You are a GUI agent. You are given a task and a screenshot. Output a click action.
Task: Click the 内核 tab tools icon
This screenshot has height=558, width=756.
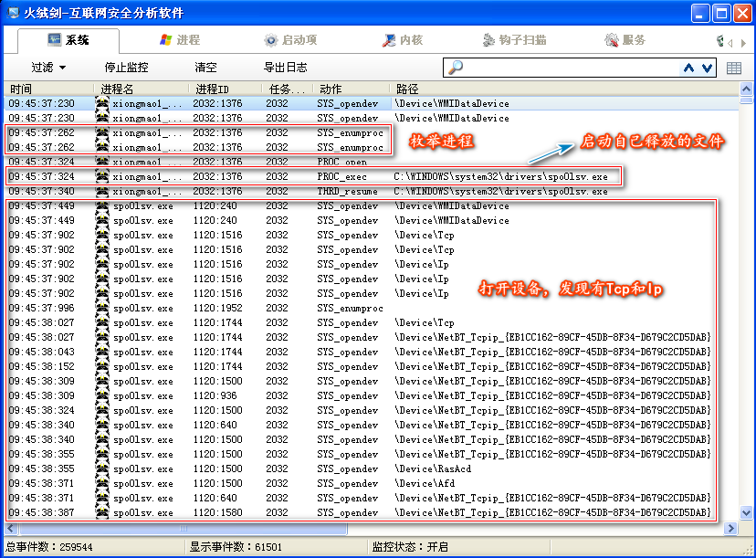389,40
